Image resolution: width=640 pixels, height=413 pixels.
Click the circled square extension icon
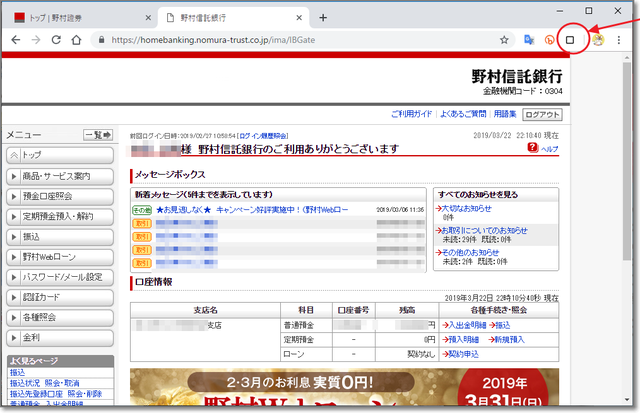coord(571,40)
